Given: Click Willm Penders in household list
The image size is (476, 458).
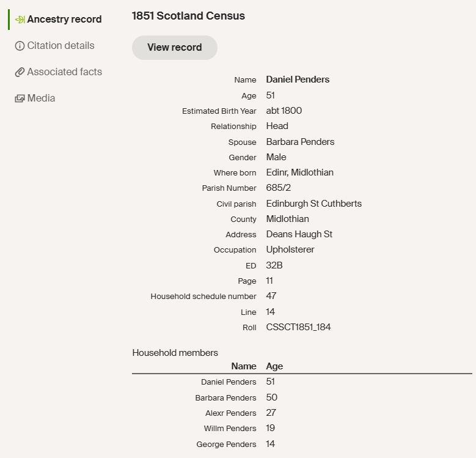Looking at the screenshot, I should (x=230, y=429).
